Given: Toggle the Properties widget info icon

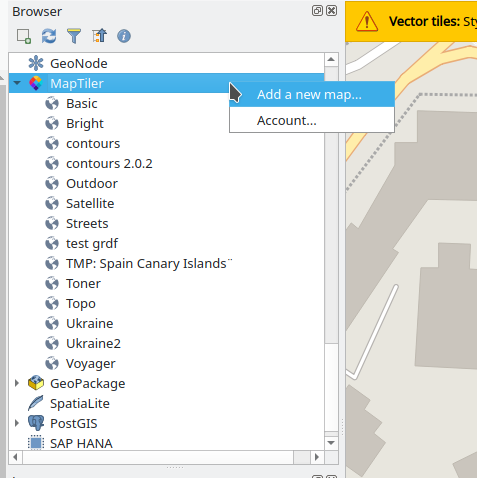Looking at the screenshot, I should point(124,36).
